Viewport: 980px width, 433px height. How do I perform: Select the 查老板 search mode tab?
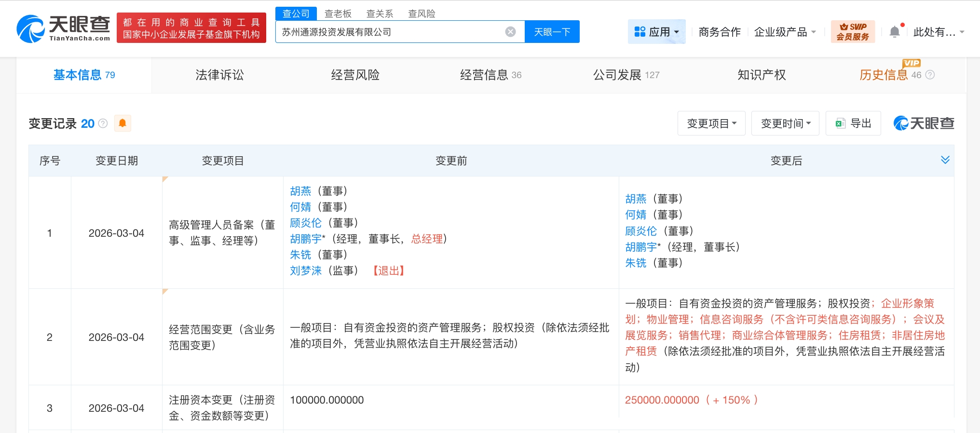(338, 14)
